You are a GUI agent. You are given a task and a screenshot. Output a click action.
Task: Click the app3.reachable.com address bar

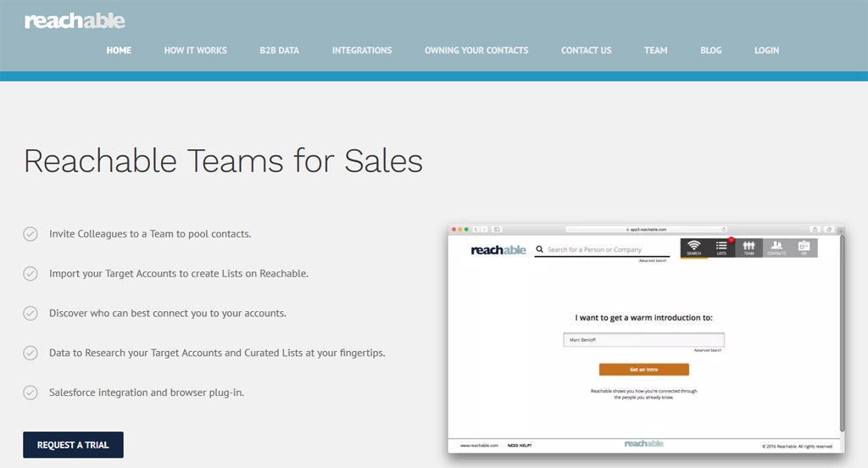pos(646,229)
